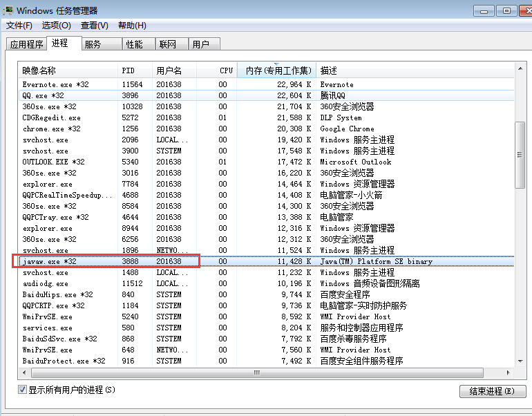Select the CDGRegedit.exe process
The image size is (532, 416).
(x=266, y=117)
